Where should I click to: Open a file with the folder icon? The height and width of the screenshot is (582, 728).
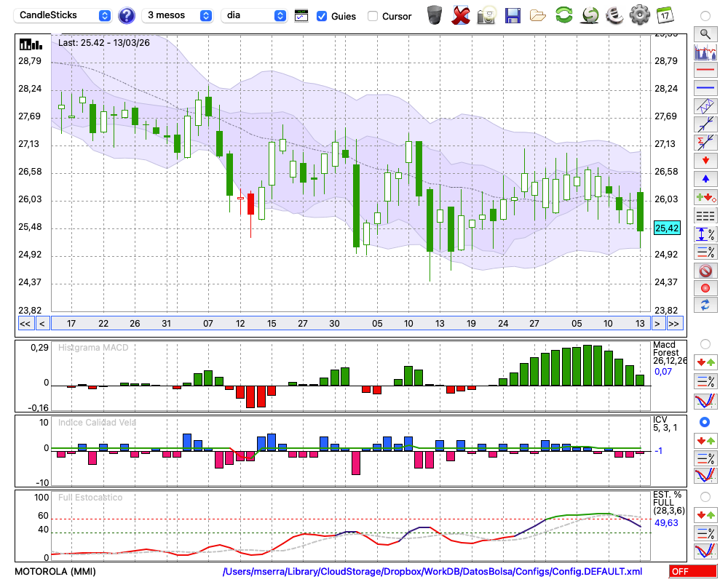[538, 15]
